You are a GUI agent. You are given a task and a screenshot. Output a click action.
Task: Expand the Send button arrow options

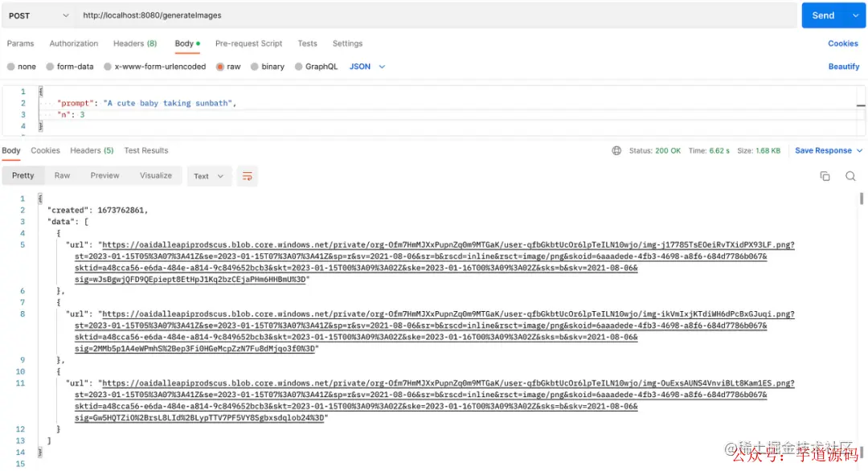coord(855,15)
